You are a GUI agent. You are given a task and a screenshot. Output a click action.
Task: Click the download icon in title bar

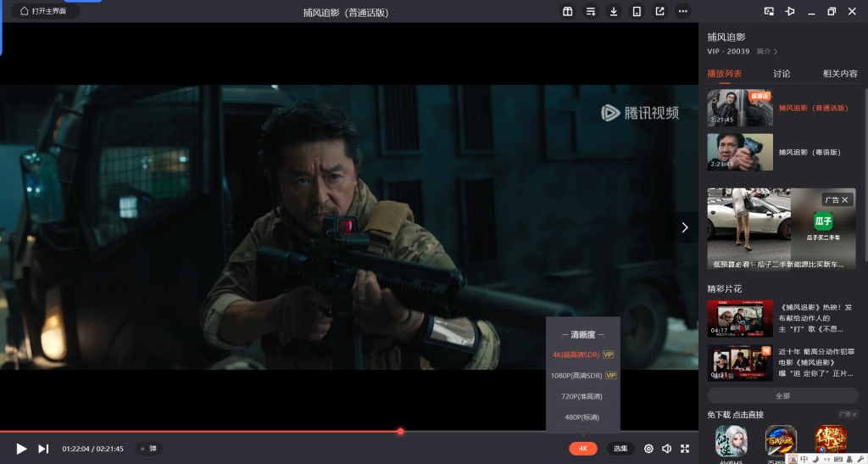[x=614, y=11]
